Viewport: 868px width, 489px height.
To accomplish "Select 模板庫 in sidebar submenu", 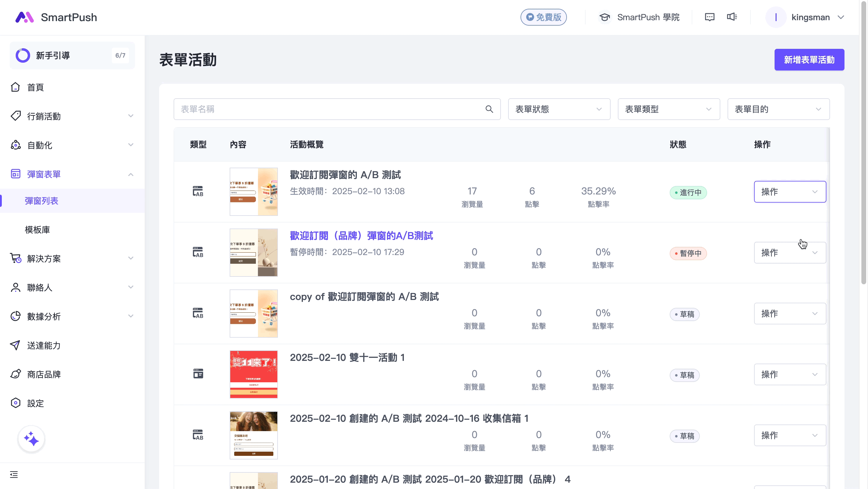I will (37, 229).
